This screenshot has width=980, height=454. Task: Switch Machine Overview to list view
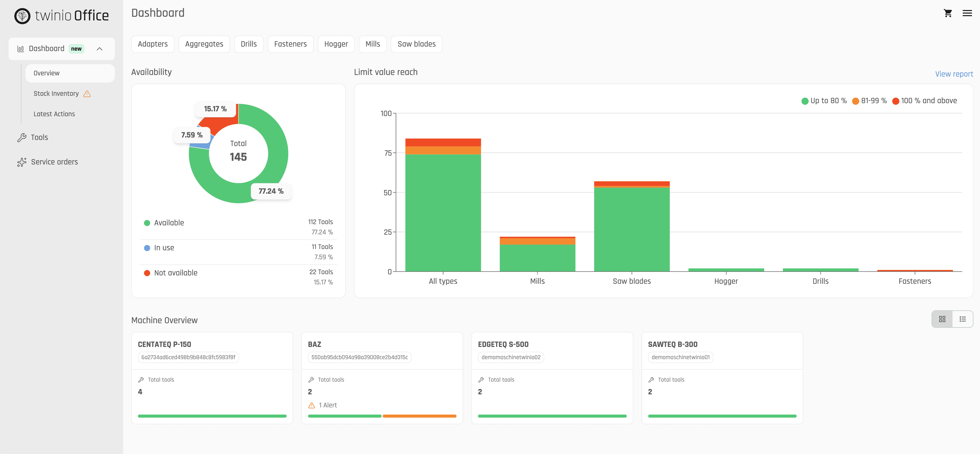[x=962, y=319]
